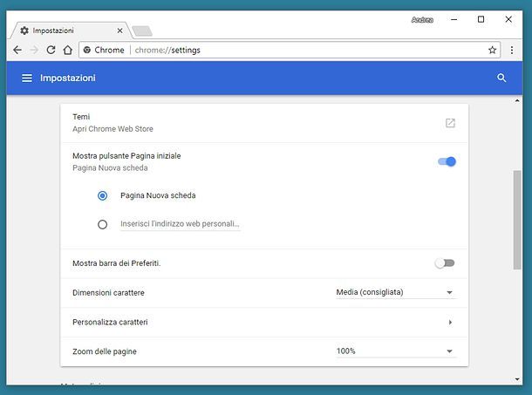This screenshot has height=395, width=532.
Task: Switch profile via Andrea button
Action: point(422,20)
